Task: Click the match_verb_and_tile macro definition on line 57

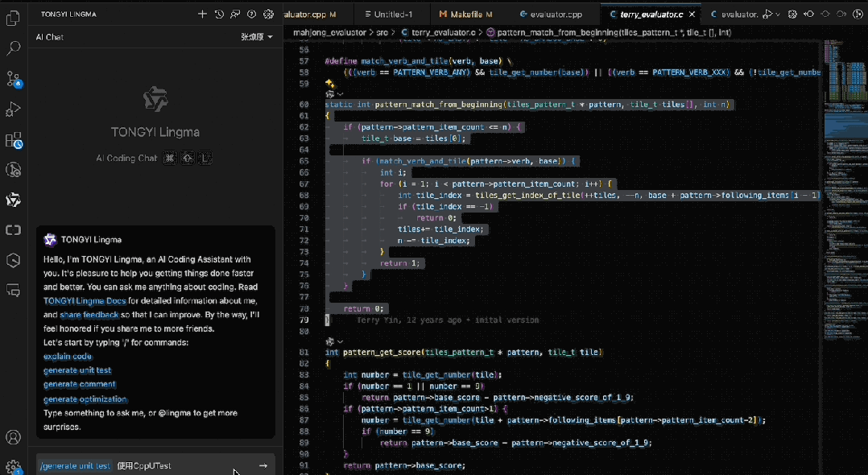Action: click(x=405, y=61)
